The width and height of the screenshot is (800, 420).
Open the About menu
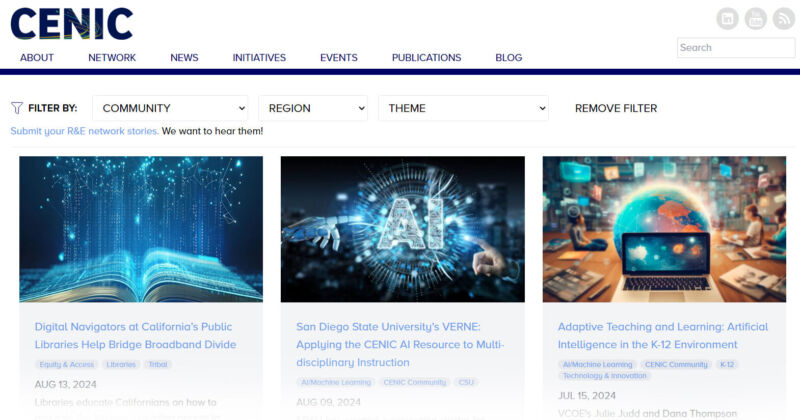[x=37, y=58]
